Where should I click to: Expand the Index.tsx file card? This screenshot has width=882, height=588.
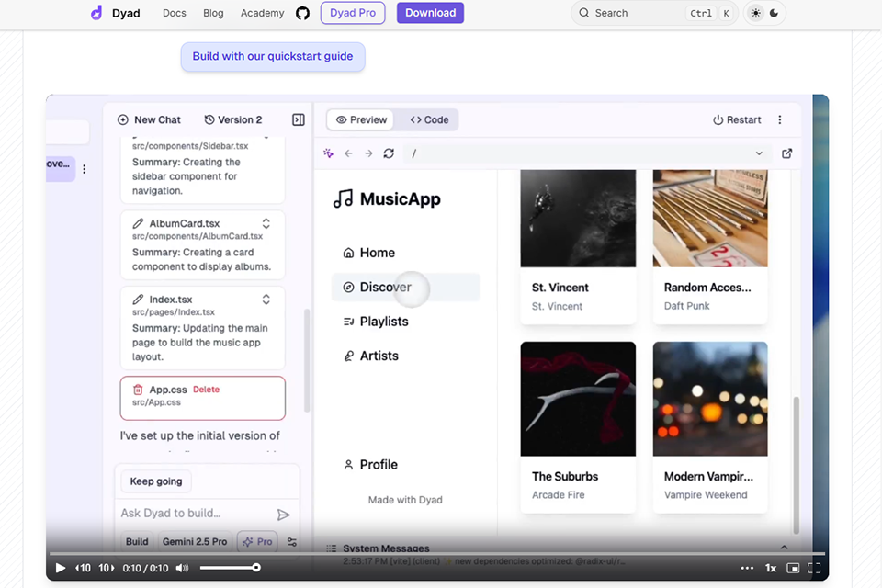pos(266,300)
